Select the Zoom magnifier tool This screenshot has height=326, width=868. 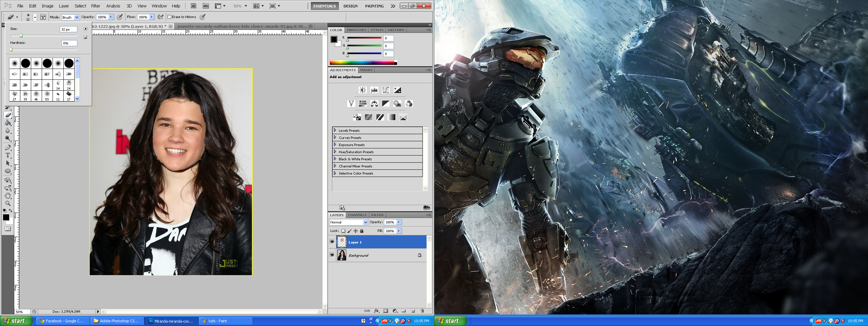tap(8, 203)
